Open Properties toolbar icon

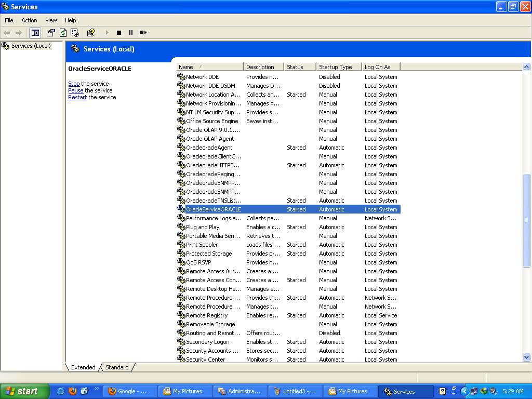coord(50,33)
